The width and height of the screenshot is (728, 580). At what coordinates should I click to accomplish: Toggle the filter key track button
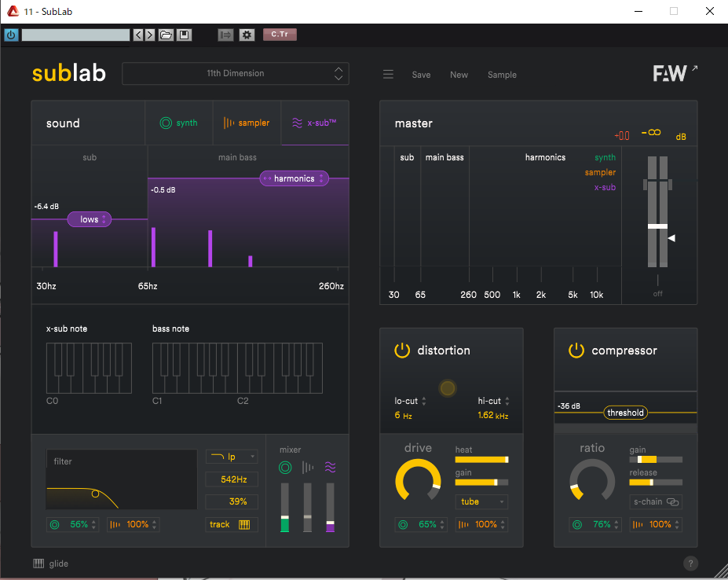[x=232, y=525]
